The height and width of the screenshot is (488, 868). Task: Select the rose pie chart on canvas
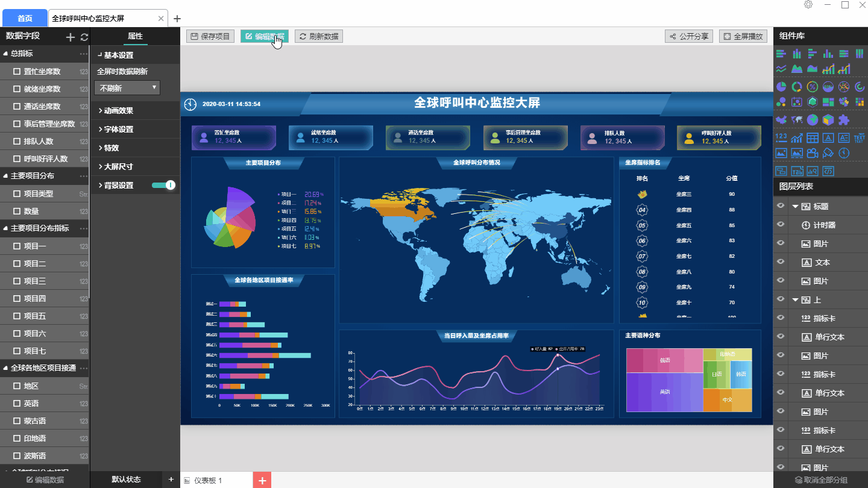click(231, 217)
